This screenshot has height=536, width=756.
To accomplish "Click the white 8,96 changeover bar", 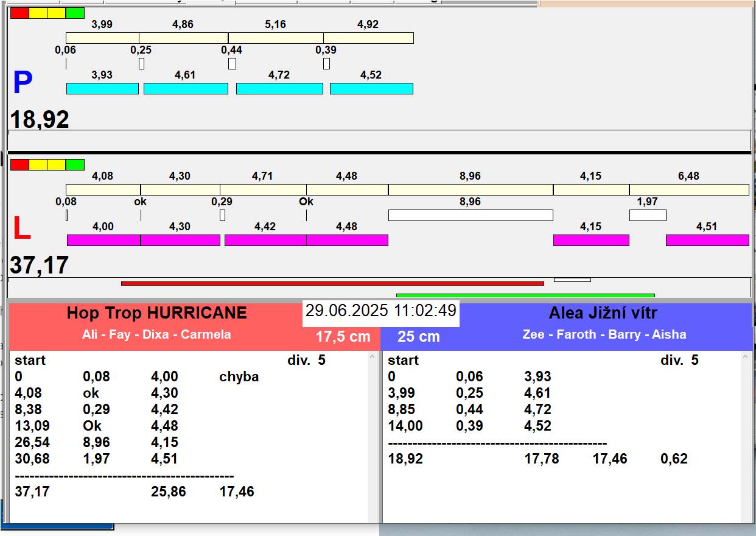I will (x=471, y=215).
